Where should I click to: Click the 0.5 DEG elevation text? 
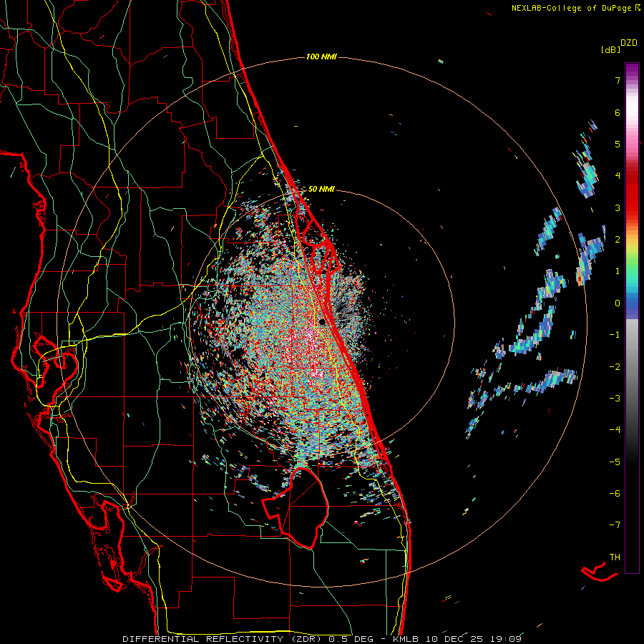point(351,639)
